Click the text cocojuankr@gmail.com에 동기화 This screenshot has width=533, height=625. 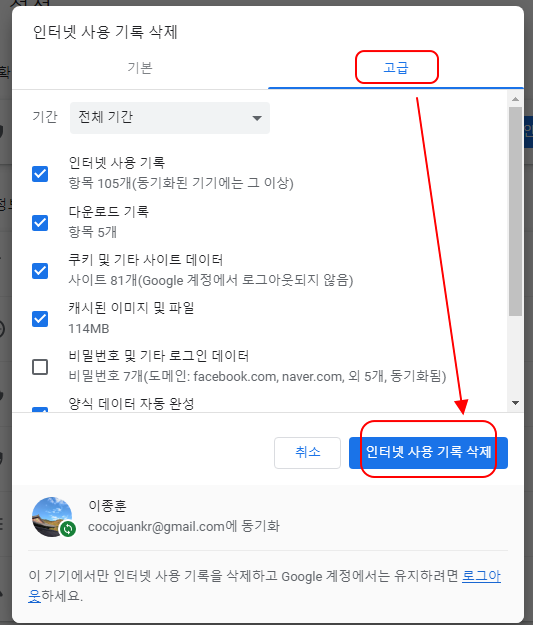coord(184,526)
